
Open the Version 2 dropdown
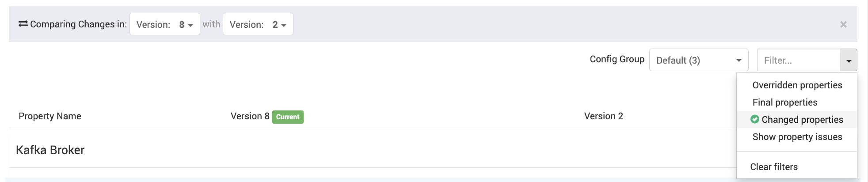click(x=258, y=24)
